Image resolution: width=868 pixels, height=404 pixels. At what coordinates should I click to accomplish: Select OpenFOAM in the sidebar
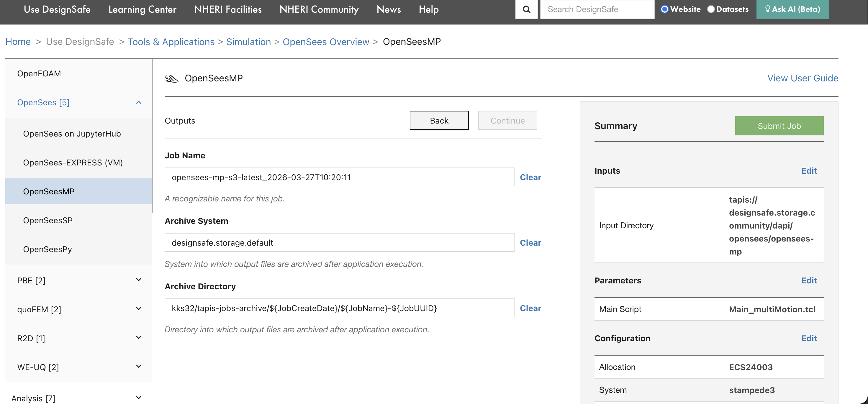(39, 74)
